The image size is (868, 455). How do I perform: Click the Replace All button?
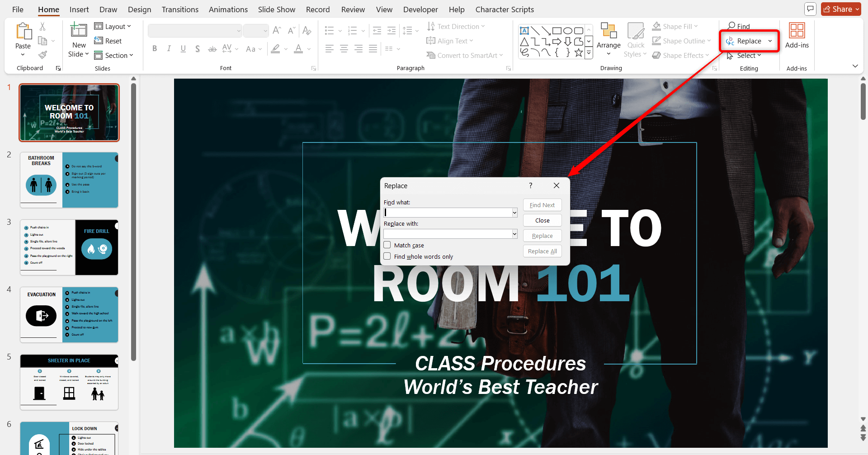point(542,251)
